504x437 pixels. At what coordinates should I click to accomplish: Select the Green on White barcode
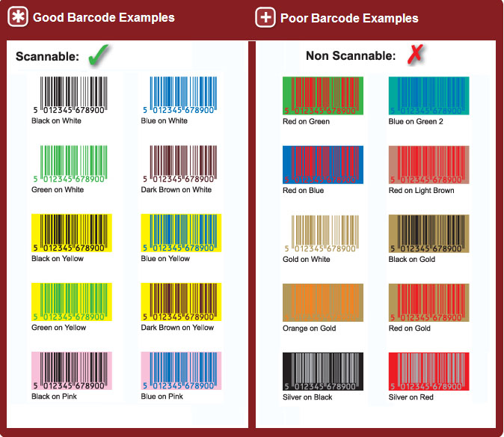(70, 165)
